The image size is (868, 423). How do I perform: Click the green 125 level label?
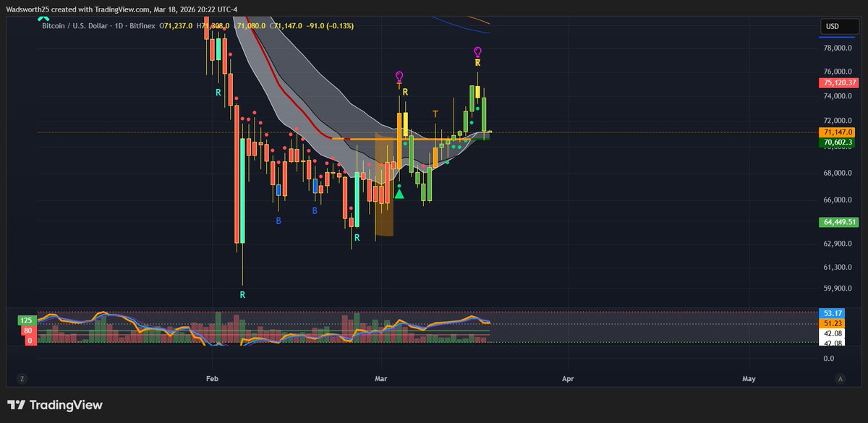(x=27, y=320)
